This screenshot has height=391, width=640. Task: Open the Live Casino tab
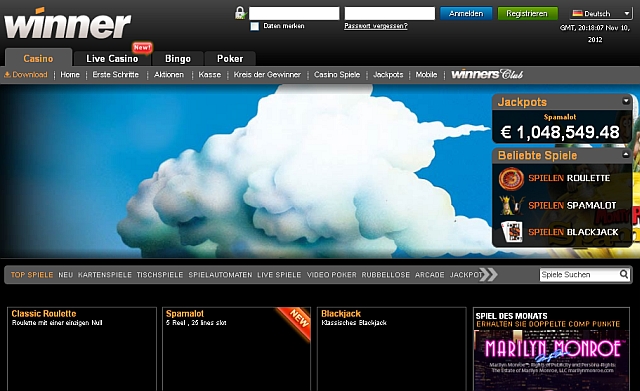[x=112, y=58]
